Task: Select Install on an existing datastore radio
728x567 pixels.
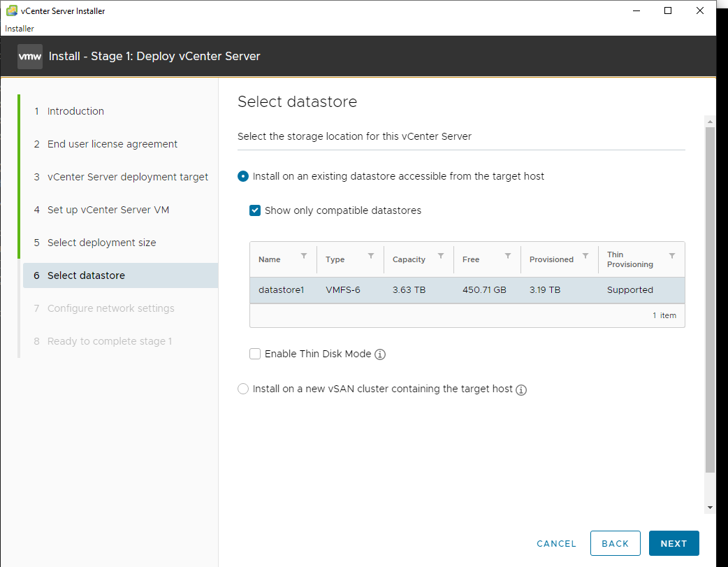Action: click(243, 177)
